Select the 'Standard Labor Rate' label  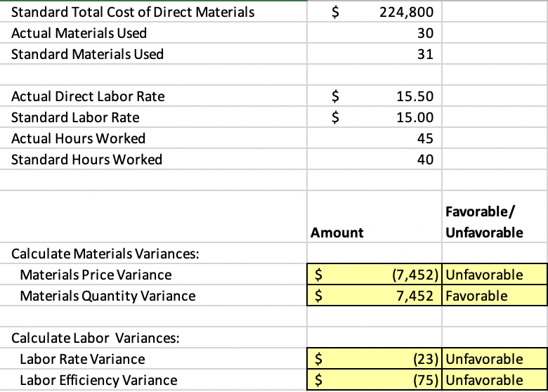pos(75,117)
